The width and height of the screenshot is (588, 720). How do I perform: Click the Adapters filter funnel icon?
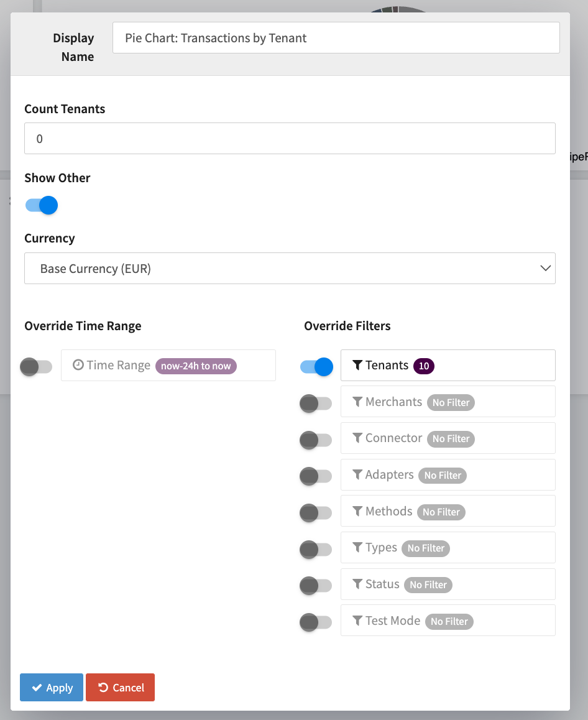click(x=357, y=475)
